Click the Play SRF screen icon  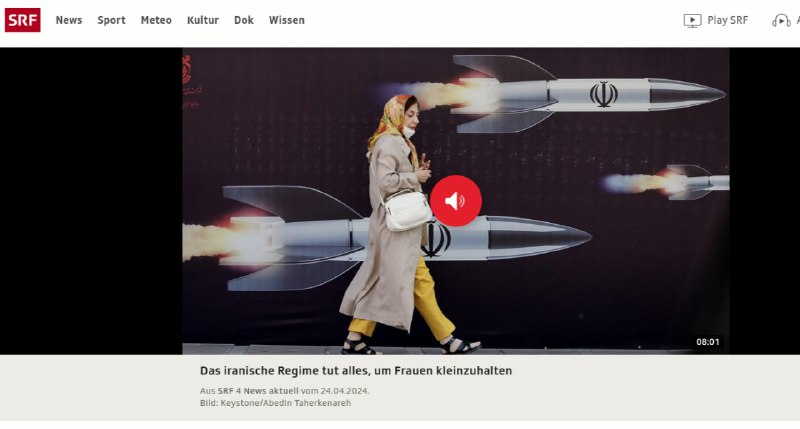[x=692, y=20]
